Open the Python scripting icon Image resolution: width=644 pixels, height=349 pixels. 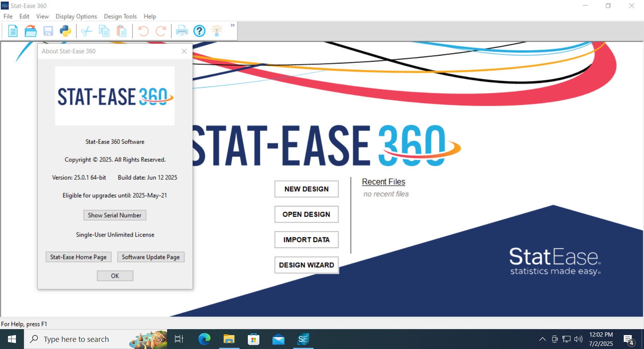[x=65, y=31]
